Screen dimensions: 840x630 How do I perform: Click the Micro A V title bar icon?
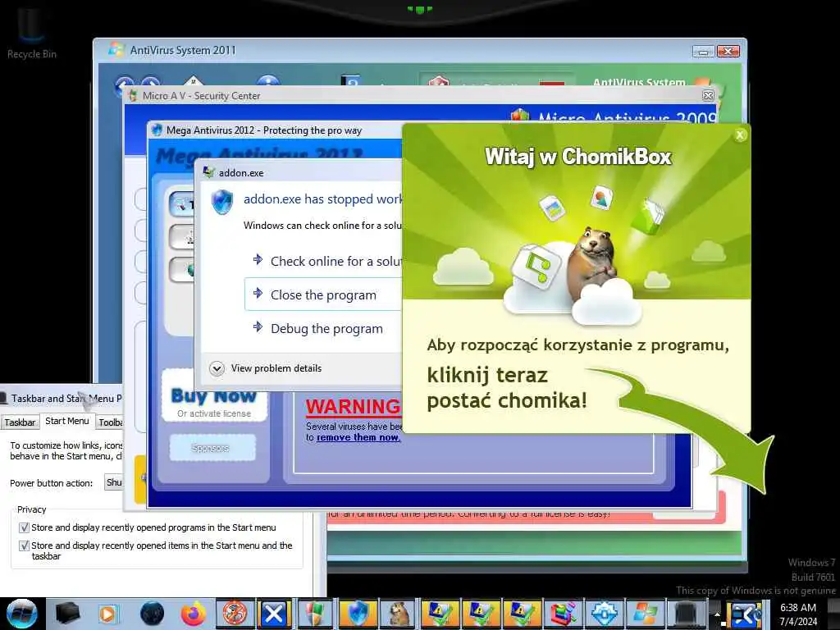[133, 95]
